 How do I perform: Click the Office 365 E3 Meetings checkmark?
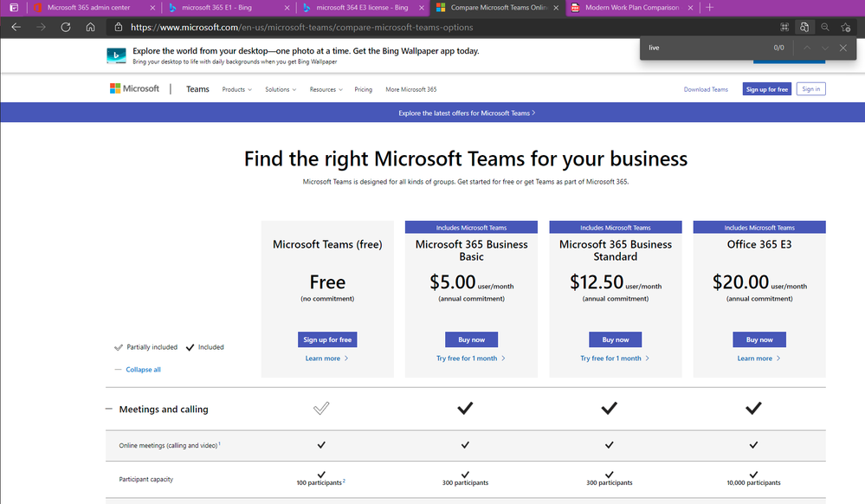click(753, 408)
